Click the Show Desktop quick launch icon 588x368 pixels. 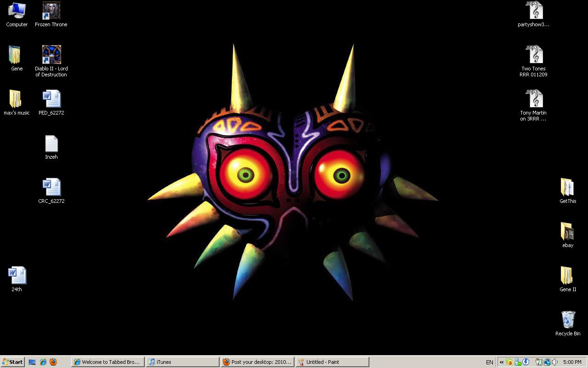(32, 362)
